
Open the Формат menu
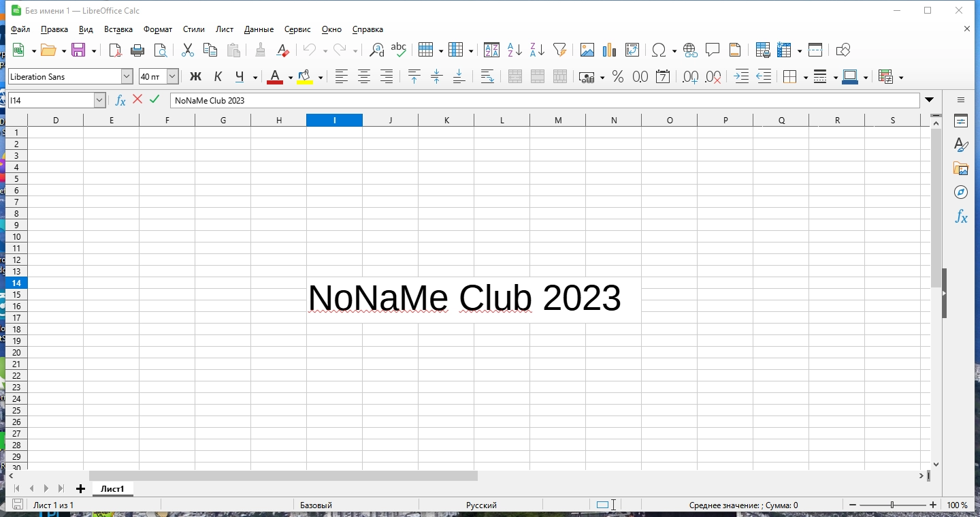158,29
